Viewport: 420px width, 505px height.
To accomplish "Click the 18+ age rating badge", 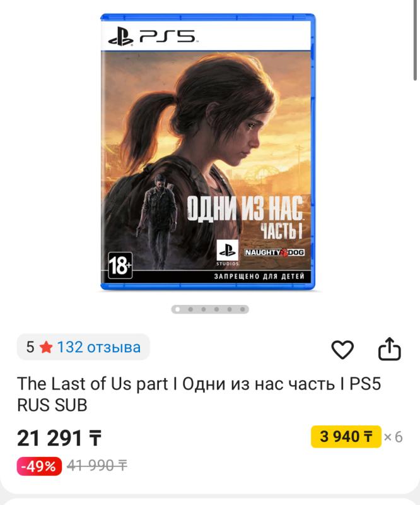I will click(120, 265).
